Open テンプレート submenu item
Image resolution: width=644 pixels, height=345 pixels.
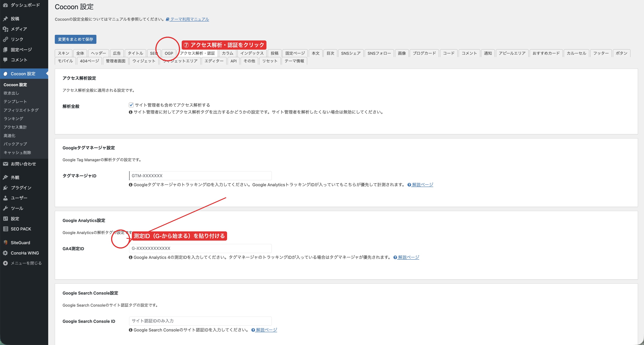[x=15, y=102]
